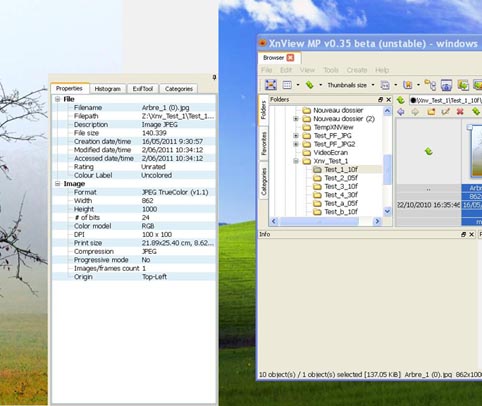Viewport: 482px width, 406px height.
Task: Click the rename pencil icon
Action: (x=446, y=111)
